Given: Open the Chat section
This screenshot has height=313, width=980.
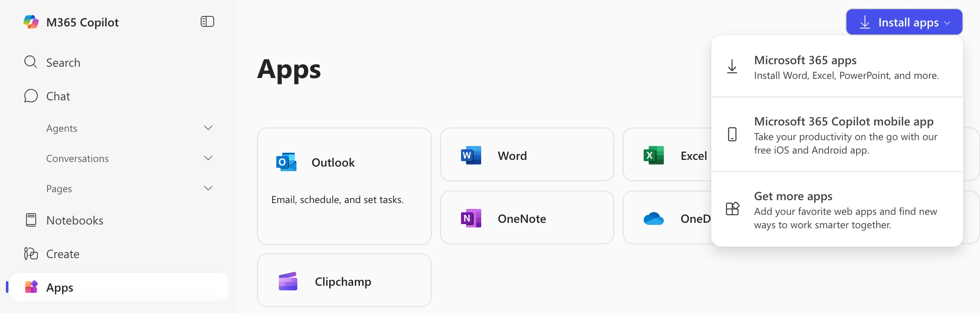Looking at the screenshot, I should [x=58, y=96].
